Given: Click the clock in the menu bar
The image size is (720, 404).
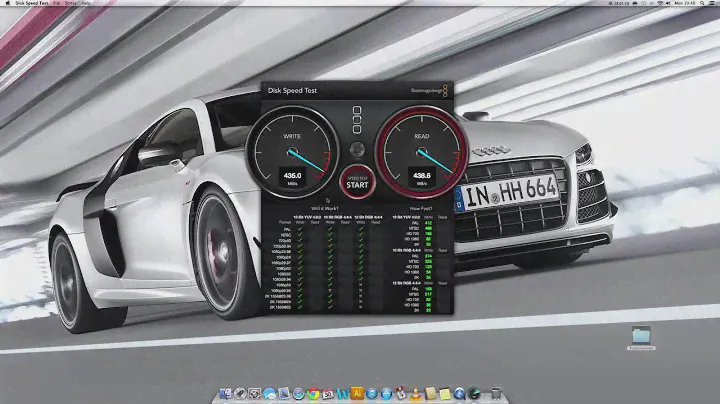Looking at the screenshot, I should [685, 4].
